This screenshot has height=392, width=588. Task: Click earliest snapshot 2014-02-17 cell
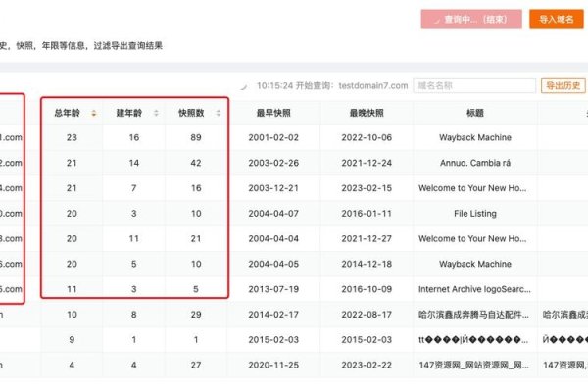pyautogui.click(x=273, y=315)
